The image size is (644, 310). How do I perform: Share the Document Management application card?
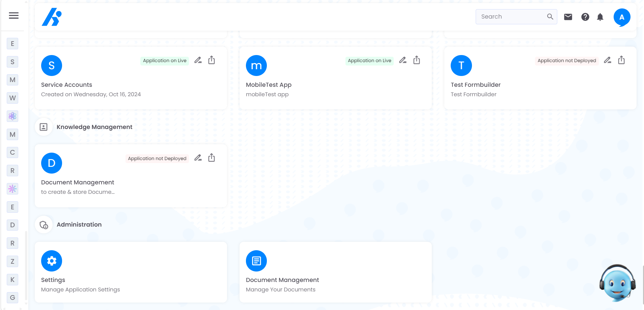pyautogui.click(x=212, y=158)
